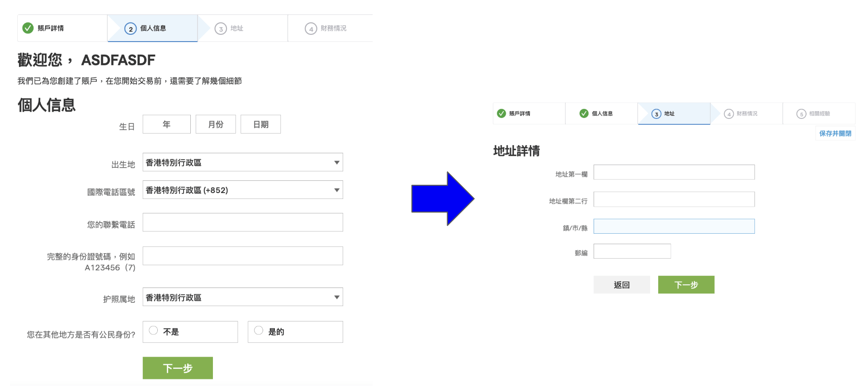The height and width of the screenshot is (387, 868).
Task: Select the 不是 radio button
Action: click(154, 330)
